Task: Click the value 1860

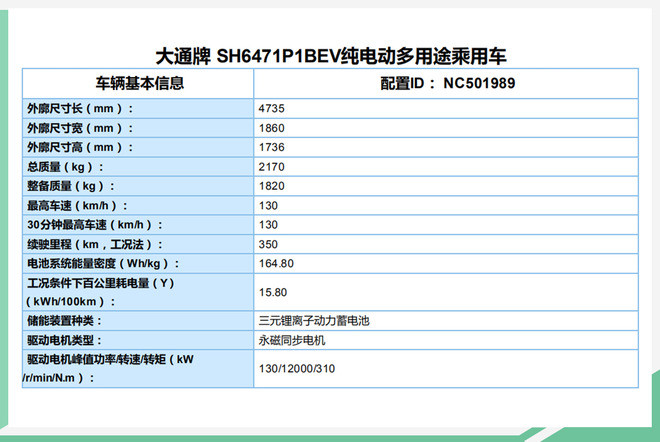Action: pyautogui.click(x=271, y=128)
